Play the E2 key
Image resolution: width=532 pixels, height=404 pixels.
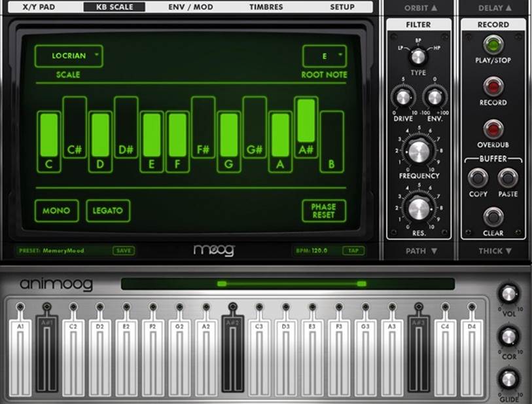(126, 356)
